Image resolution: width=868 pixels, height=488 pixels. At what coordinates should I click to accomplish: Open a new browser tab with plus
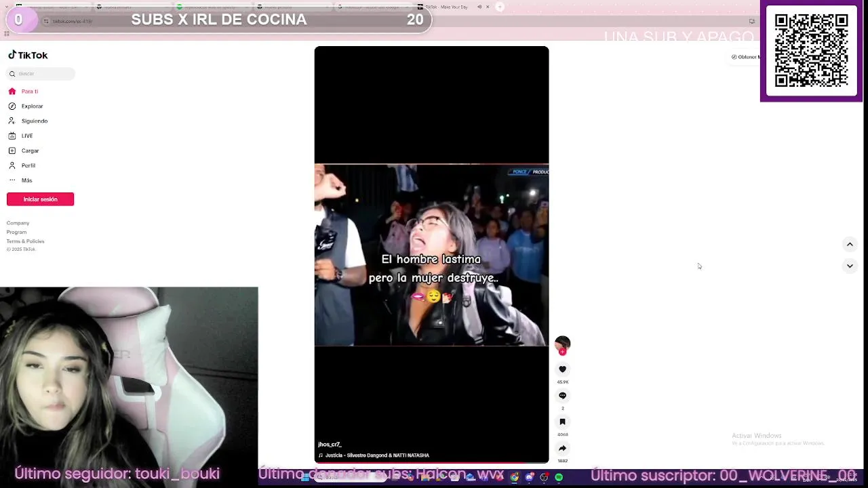click(x=500, y=7)
